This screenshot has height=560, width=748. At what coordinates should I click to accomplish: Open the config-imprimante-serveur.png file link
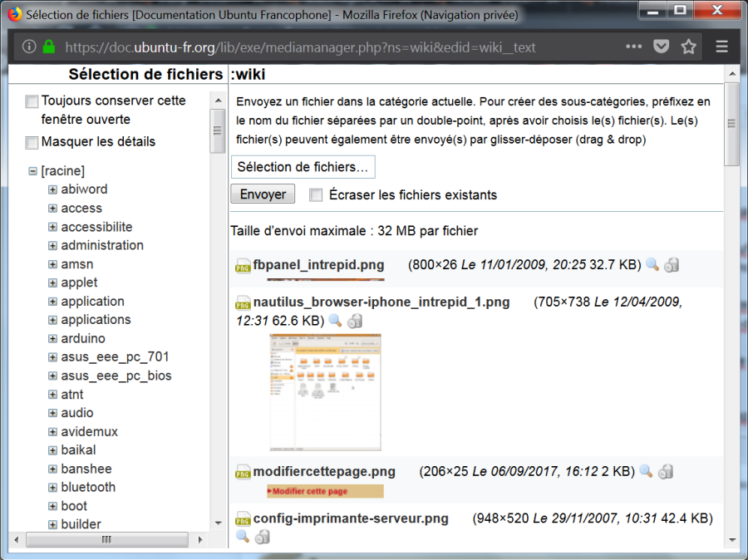tap(350, 518)
